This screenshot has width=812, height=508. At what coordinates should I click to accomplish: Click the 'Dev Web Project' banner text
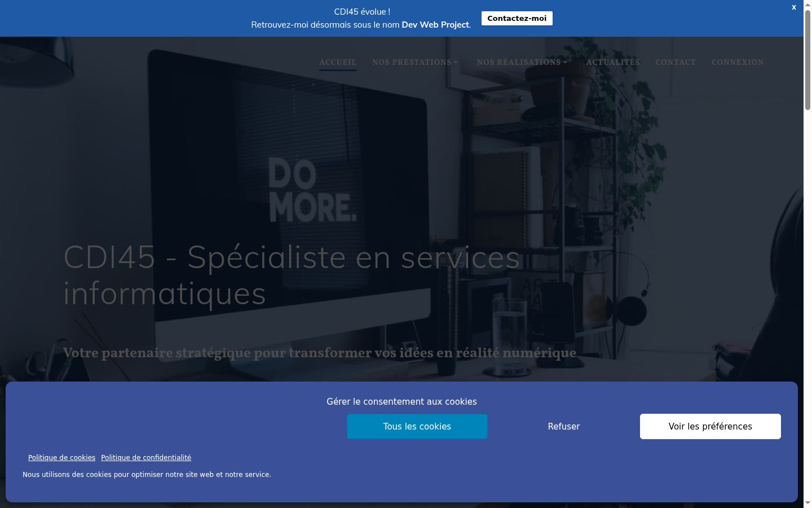point(435,25)
